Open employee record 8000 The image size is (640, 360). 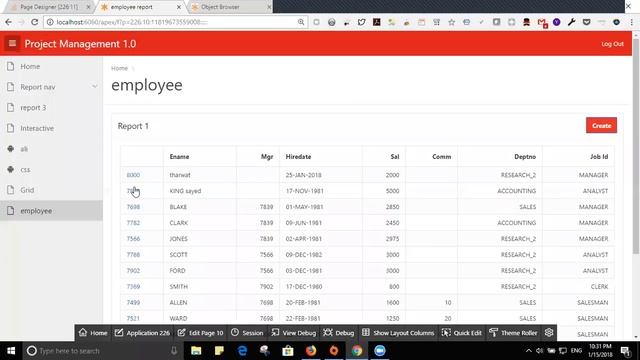tap(133, 175)
